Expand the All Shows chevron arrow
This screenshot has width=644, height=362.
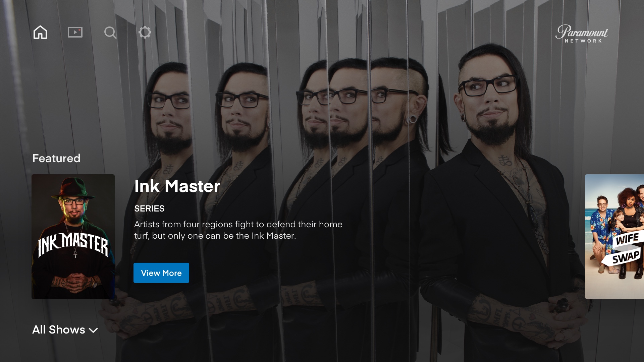coord(93,330)
